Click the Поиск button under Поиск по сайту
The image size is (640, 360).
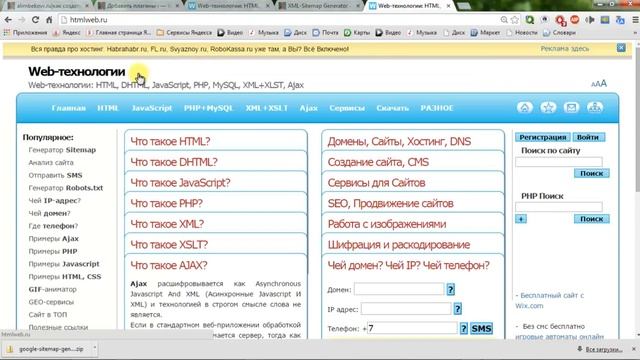tap(591, 173)
